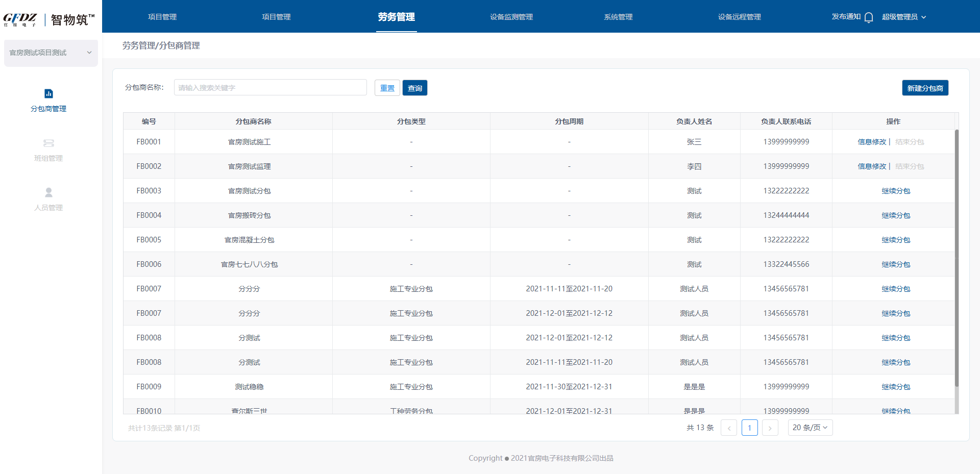Expand the 超级管理员 user dropdown
This screenshot has height=474, width=980.
(904, 17)
